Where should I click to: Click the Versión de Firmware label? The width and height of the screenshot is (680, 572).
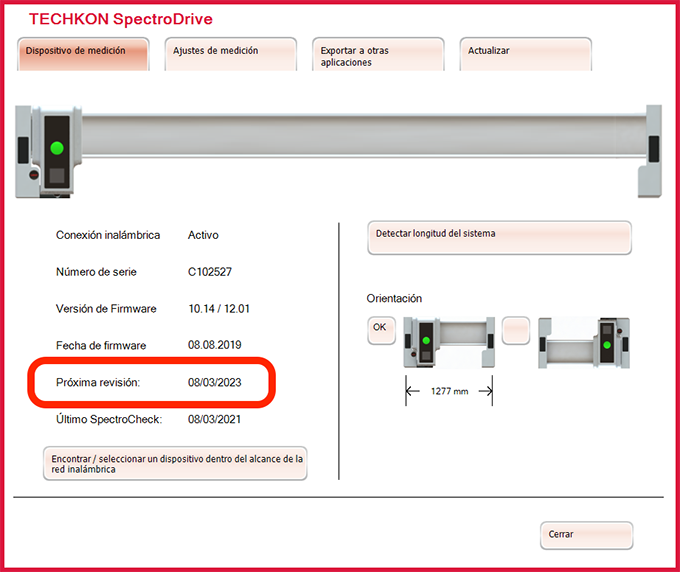pos(106,309)
